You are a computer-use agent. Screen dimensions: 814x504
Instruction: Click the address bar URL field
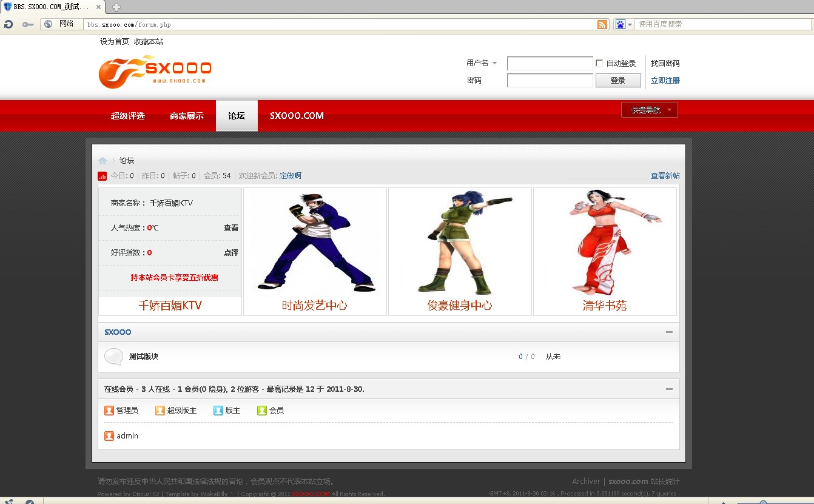click(340, 24)
